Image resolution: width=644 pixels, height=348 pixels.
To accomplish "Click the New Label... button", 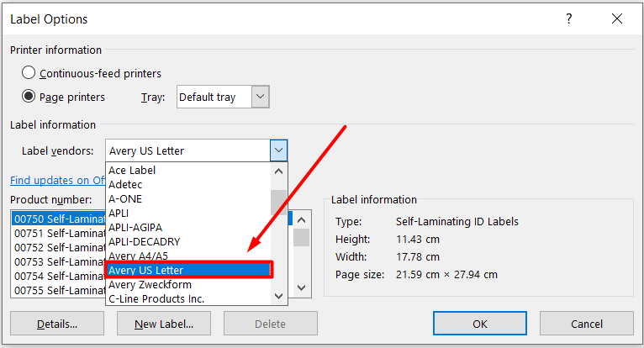I will pos(164,324).
